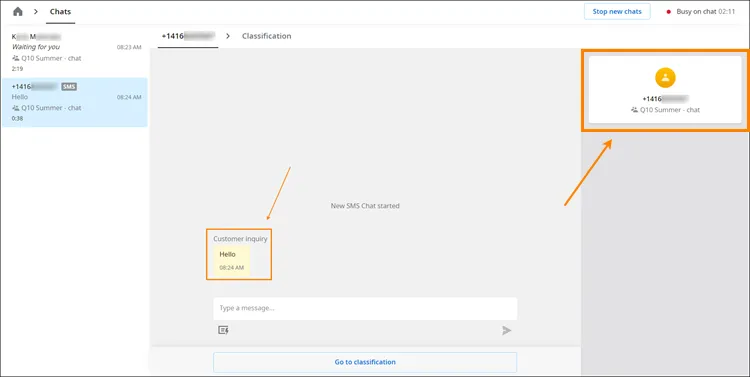Click the Customer inquiry label
Screen dimensions: 750x377
click(240, 239)
